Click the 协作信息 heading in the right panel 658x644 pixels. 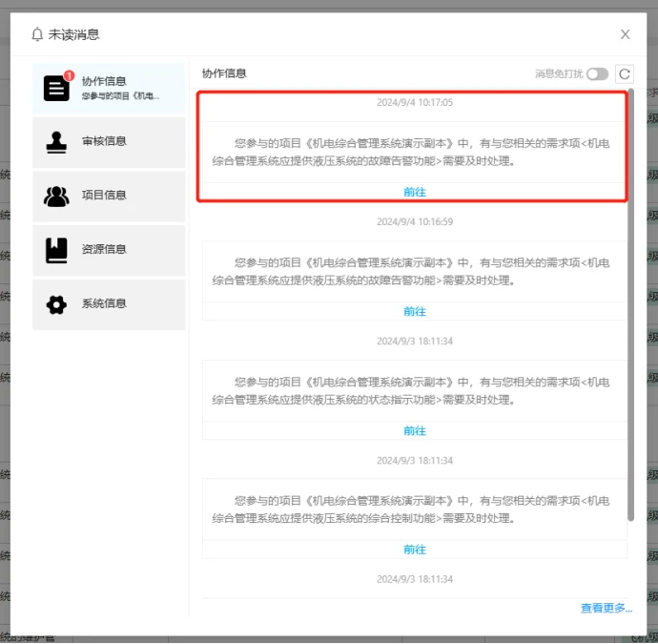point(224,73)
